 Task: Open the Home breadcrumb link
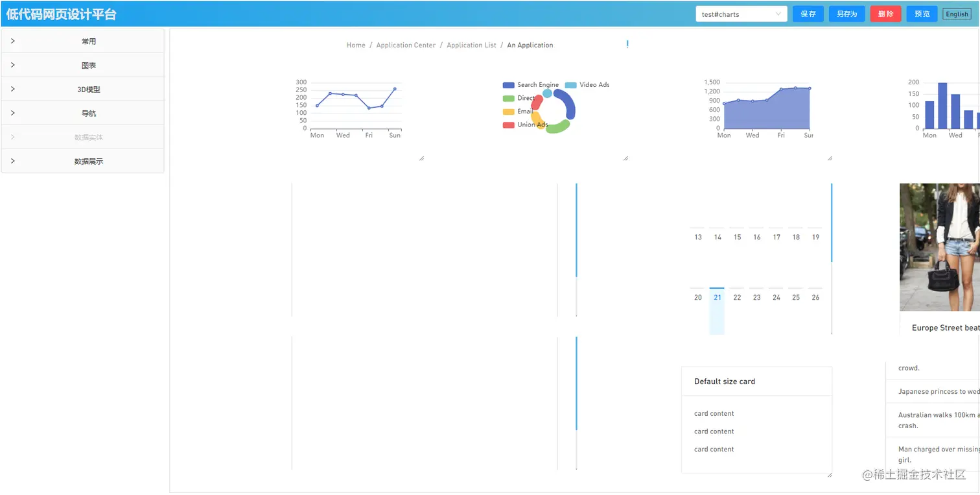(356, 45)
